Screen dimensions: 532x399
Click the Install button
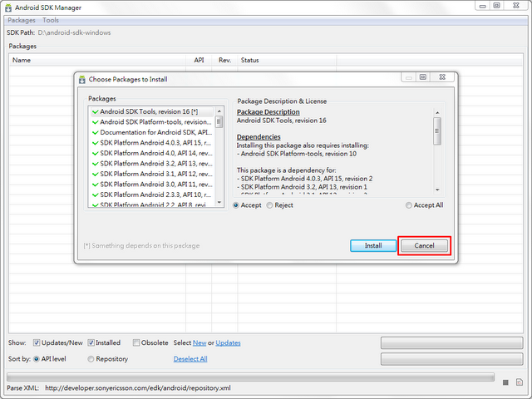coord(373,246)
